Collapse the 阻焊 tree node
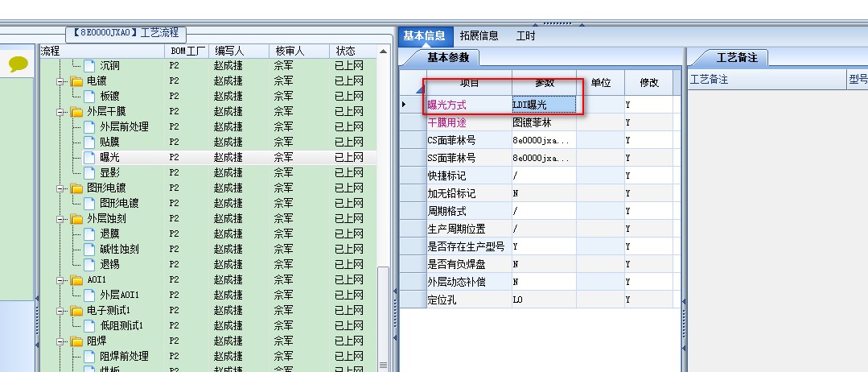 [x=60, y=341]
